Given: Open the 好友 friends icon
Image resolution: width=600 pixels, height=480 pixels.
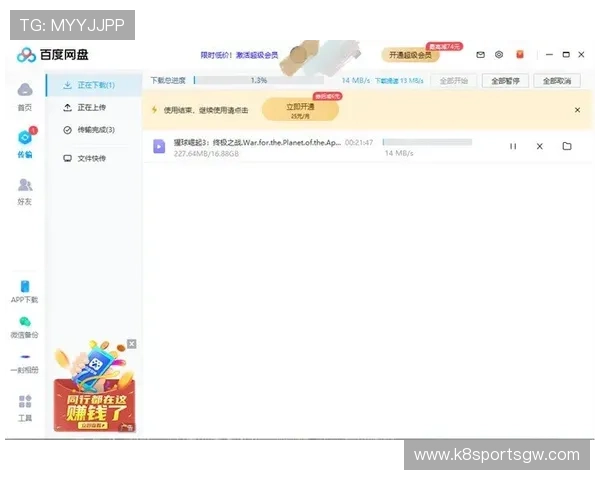Looking at the screenshot, I should click(25, 185).
